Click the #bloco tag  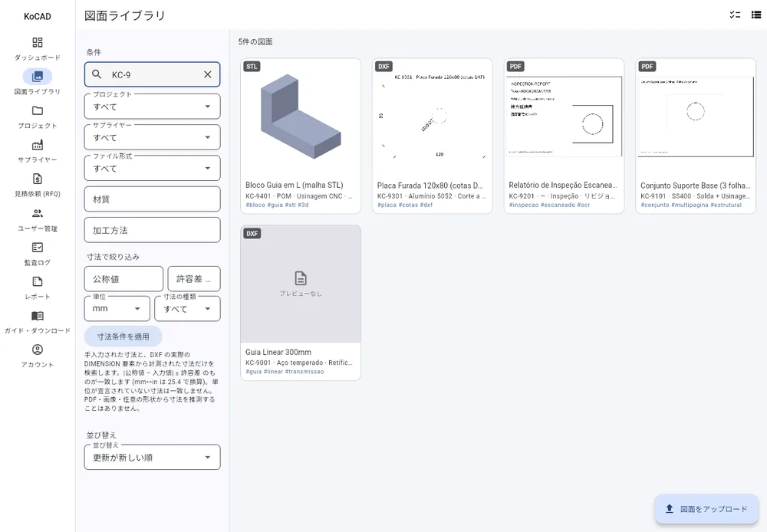[255, 205]
